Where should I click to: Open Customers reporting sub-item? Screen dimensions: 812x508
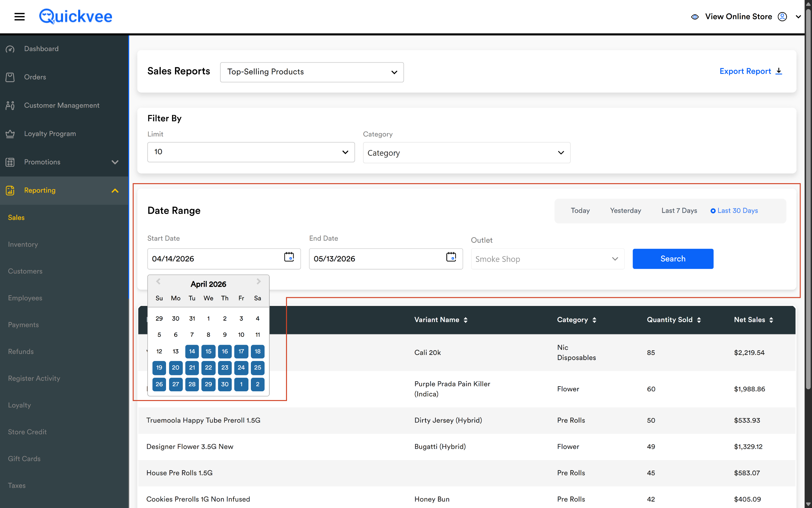coord(25,271)
